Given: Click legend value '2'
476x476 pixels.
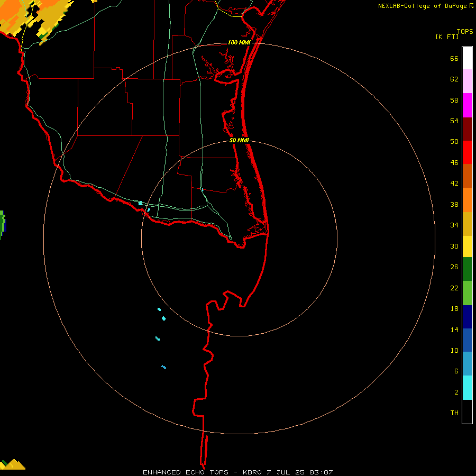Looking at the screenshot, I should coord(456,392).
